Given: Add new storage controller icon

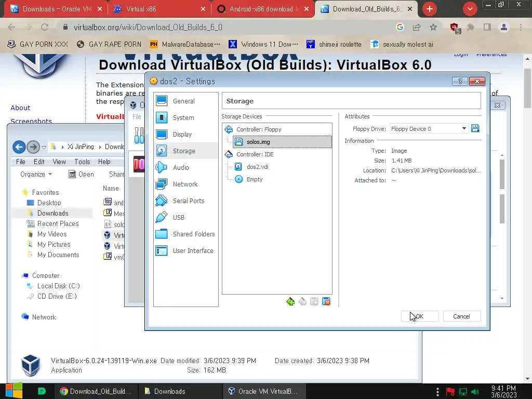Looking at the screenshot, I should point(290,301).
